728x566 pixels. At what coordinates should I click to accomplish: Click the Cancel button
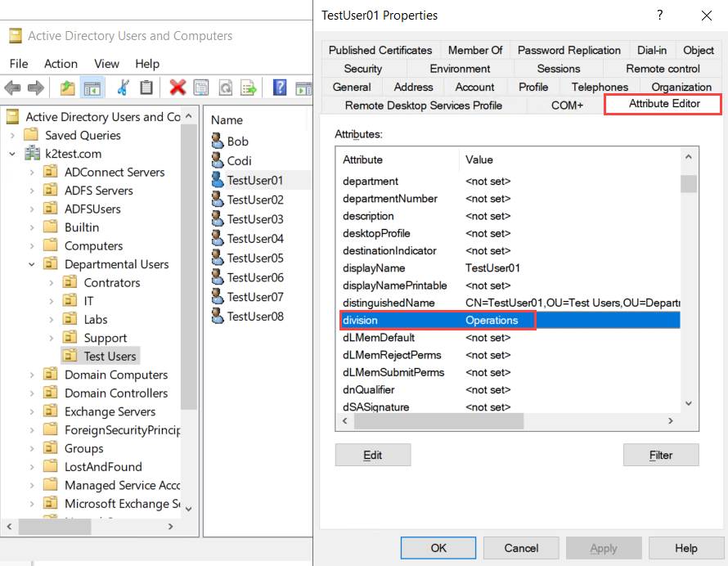coord(521,548)
